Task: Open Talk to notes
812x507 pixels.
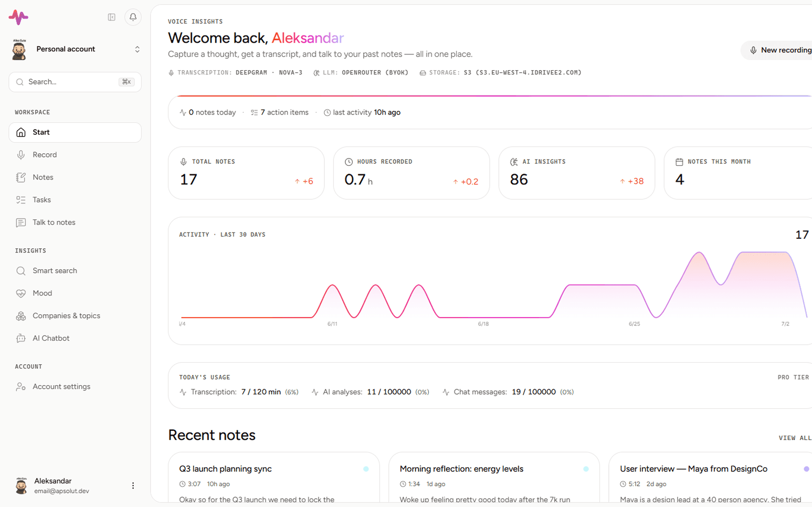Action: 75,223
